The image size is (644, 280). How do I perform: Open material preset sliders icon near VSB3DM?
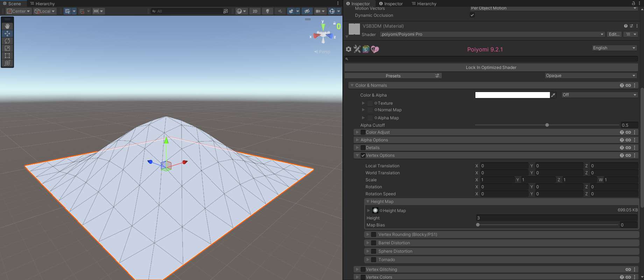click(631, 26)
